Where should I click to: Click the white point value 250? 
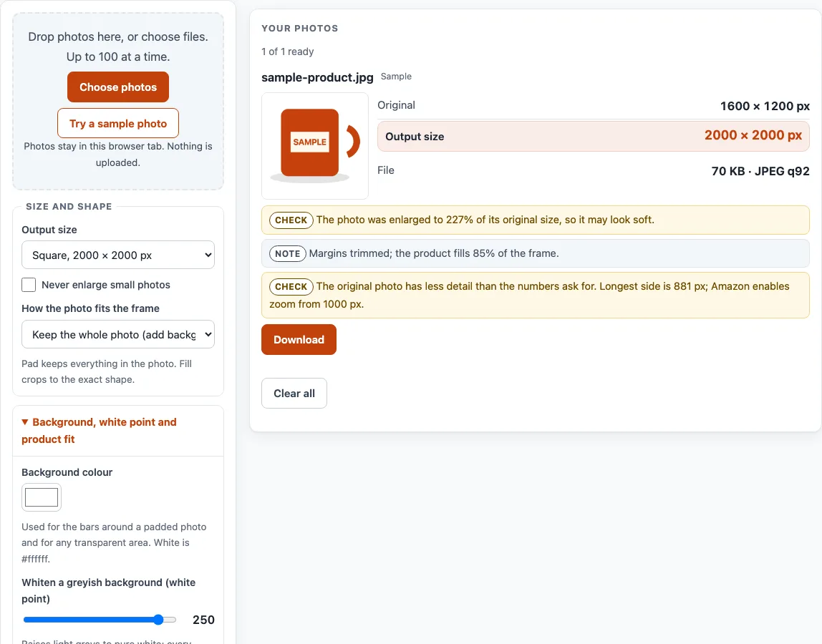pyautogui.click(x=203, y=620)
